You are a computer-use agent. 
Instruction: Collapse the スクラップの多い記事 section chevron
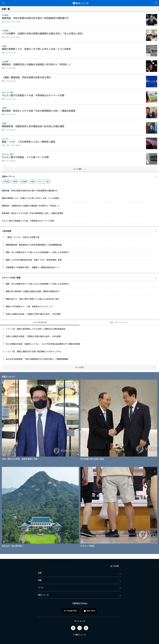click(156, 277)
